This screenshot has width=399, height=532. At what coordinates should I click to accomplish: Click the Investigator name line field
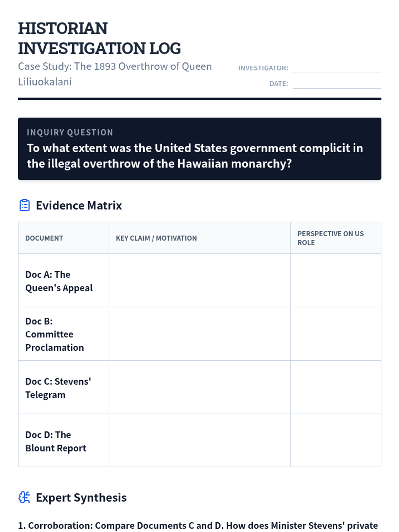coord(337,67)
